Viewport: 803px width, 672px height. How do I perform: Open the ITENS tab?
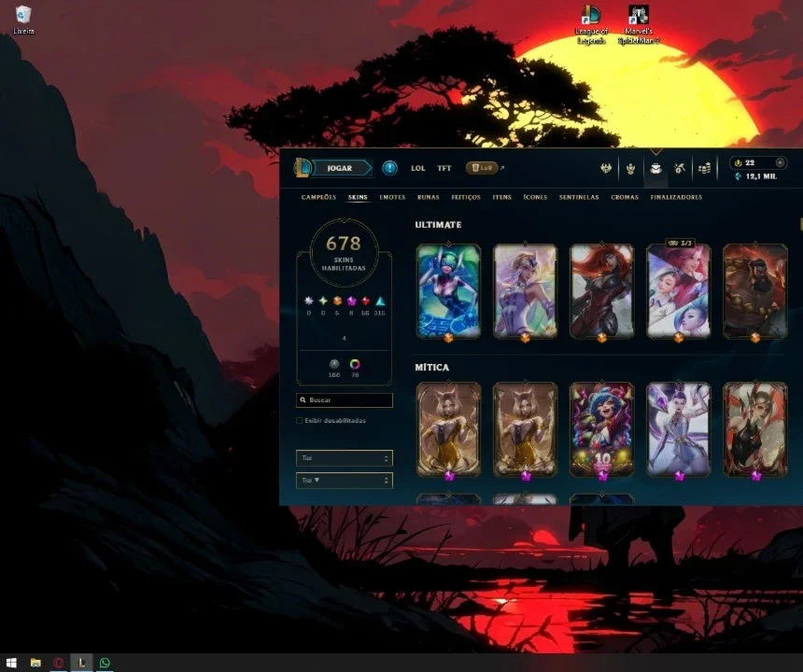click(x=502, y=197)
